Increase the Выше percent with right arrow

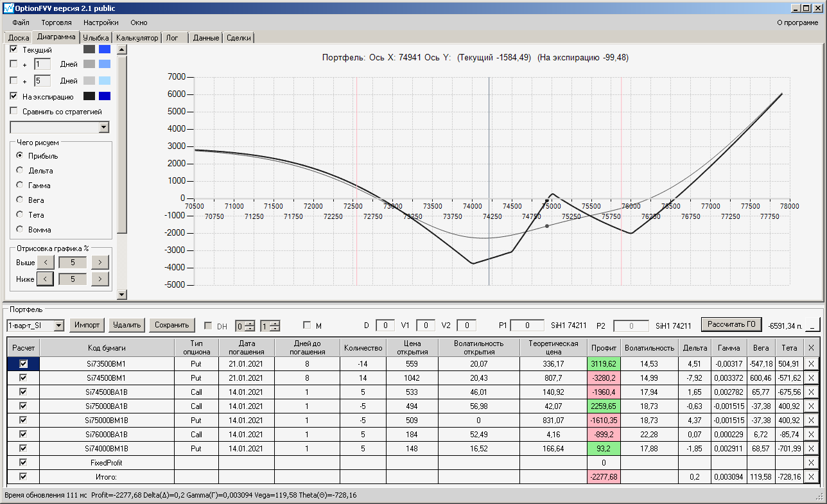click(x=100, y=262)
